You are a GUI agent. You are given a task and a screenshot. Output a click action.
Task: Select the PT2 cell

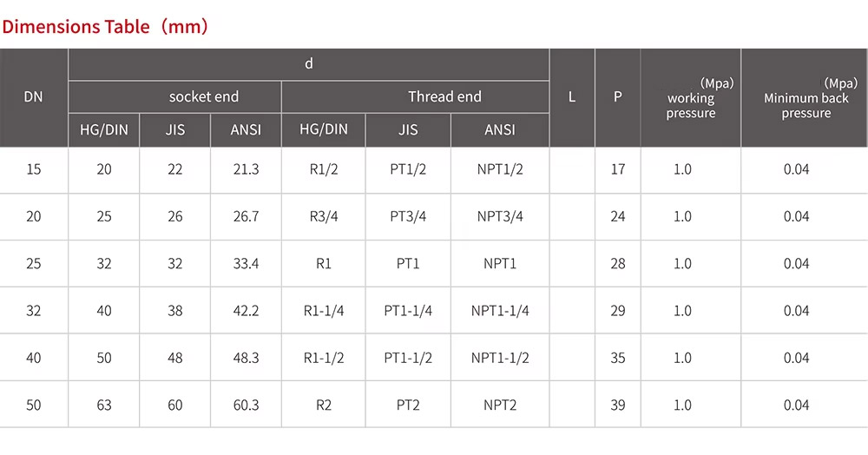point(408,405)
